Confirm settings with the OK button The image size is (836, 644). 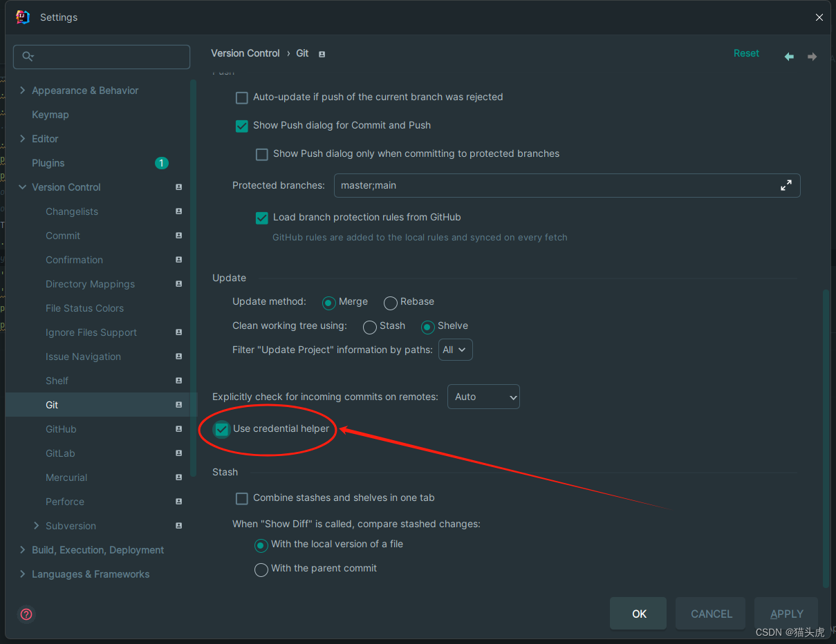click(638, 614)
